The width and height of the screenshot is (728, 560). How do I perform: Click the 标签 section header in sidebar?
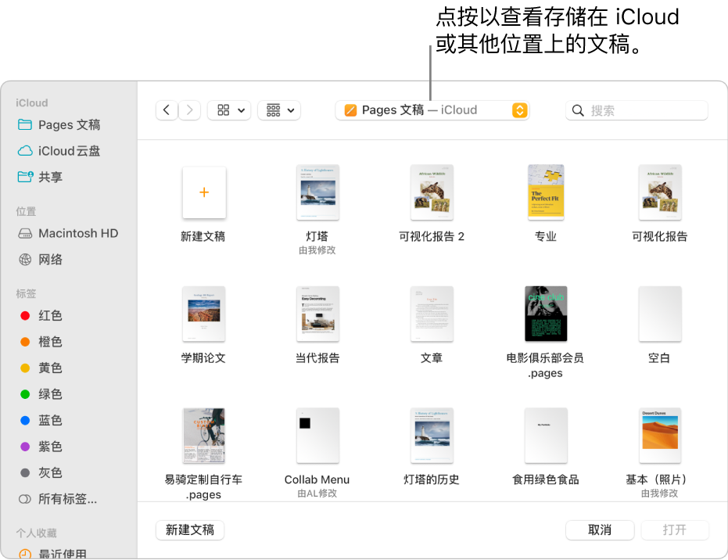[26, 293]
